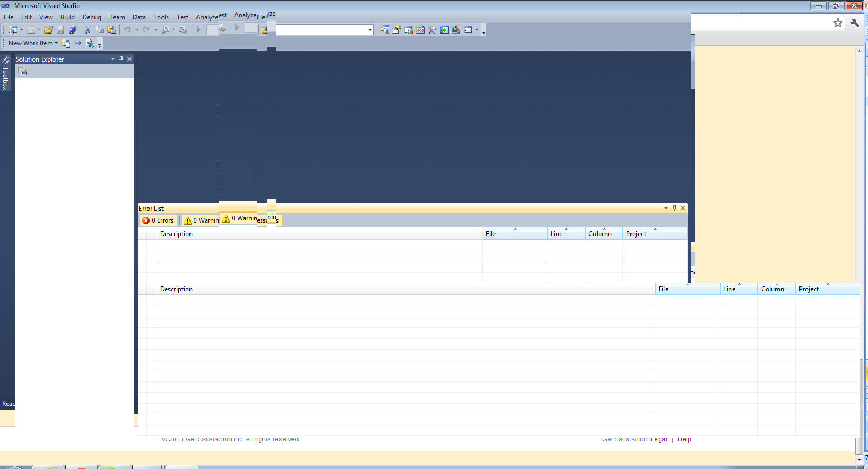868x469 pixels.
Task: Open the Debug menu
Action: point(92,17)
